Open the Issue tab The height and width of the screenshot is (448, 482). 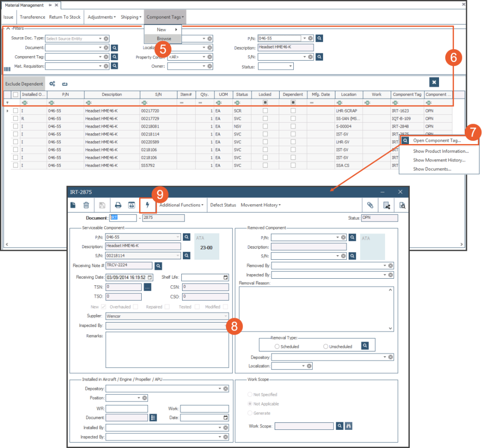tap(8, 17)
